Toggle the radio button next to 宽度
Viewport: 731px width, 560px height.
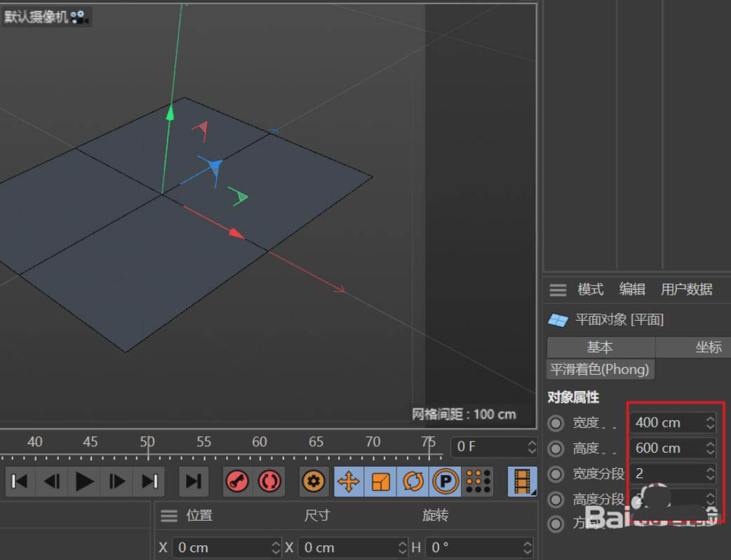556,423
